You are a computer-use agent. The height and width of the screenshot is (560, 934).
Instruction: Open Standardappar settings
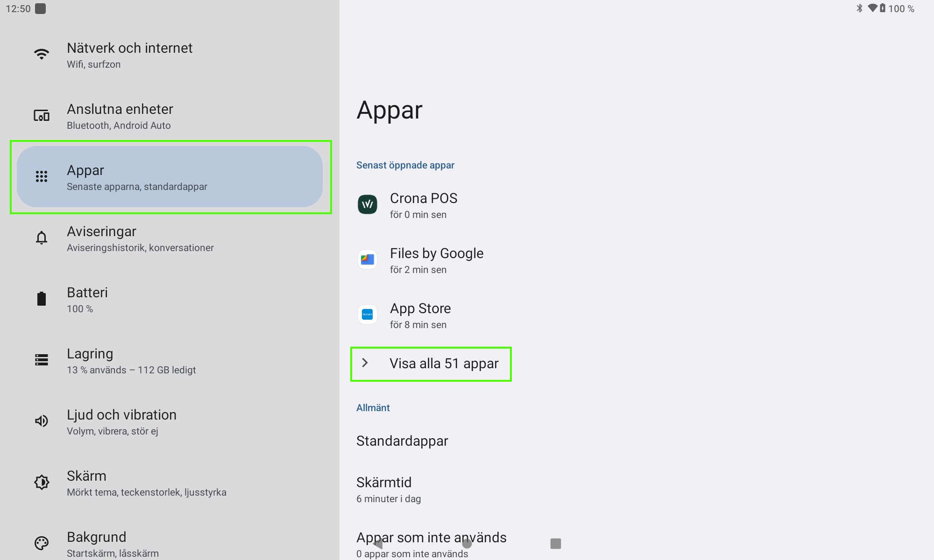pyautogui.click(x=402, y=441)
